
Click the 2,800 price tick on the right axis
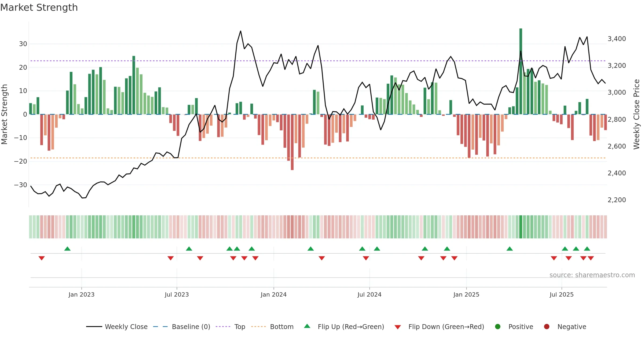coord(617,120)
